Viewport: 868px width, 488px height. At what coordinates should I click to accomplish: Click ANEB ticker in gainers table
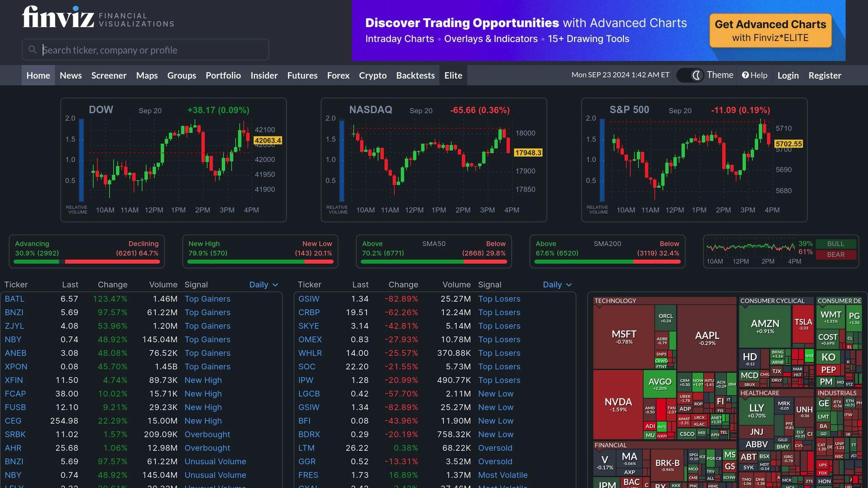click(16, 353)
